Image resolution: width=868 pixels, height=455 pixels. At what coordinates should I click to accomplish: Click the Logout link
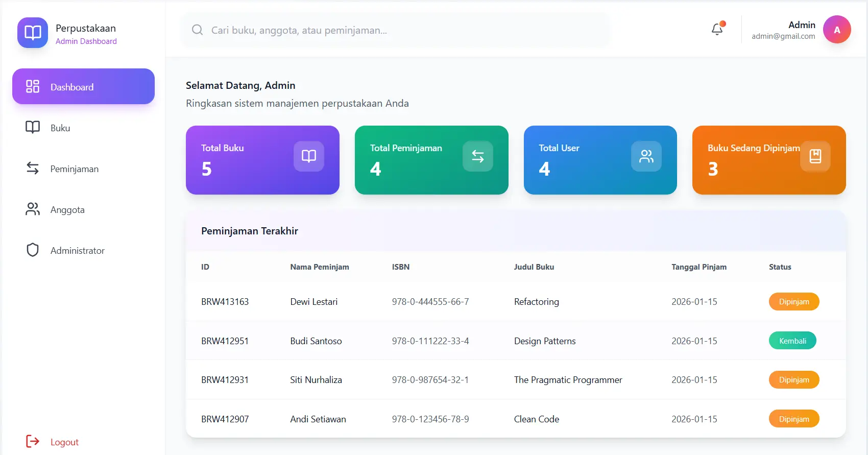[64, 442]
